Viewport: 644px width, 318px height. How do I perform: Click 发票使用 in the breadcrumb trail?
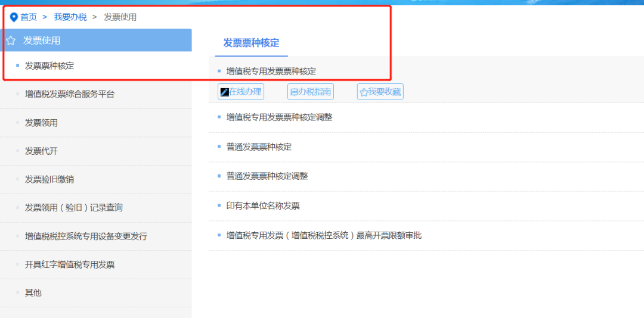click(120, 17)
